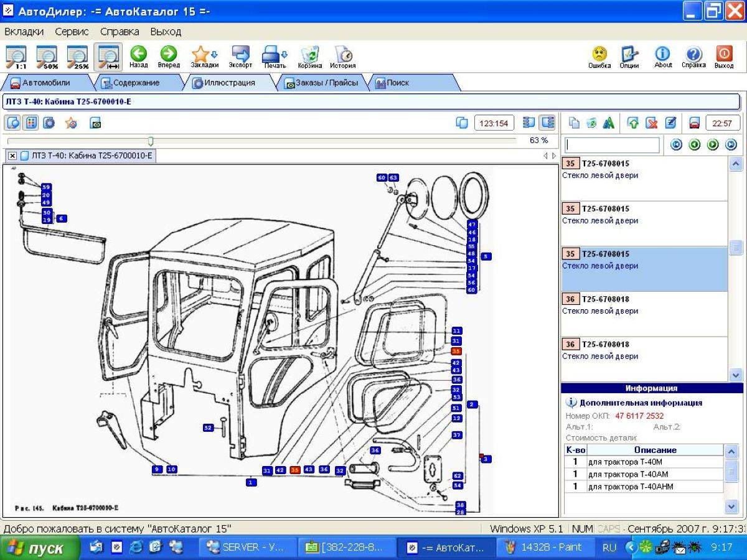The width and height of the screenshot is (747, 560).
Task: Toggle the colored-grid callouts button
Action: click(31, 123)
